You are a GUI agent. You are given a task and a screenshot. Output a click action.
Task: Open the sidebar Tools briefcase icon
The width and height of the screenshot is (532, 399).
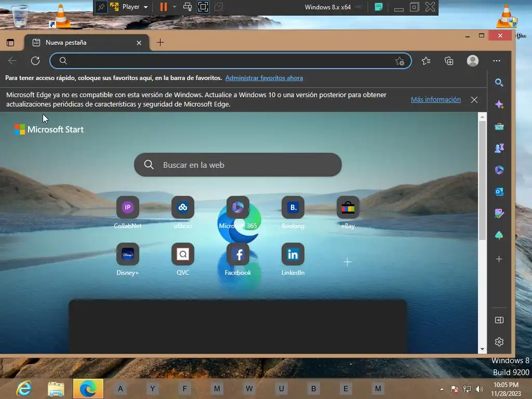pyautogui.click(x=499, y=127)
